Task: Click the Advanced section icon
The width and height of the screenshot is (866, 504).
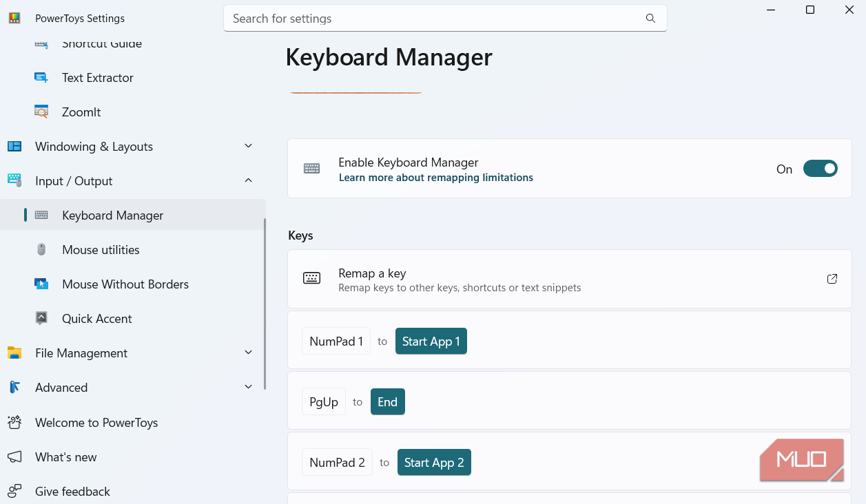Action: (14, 388)
